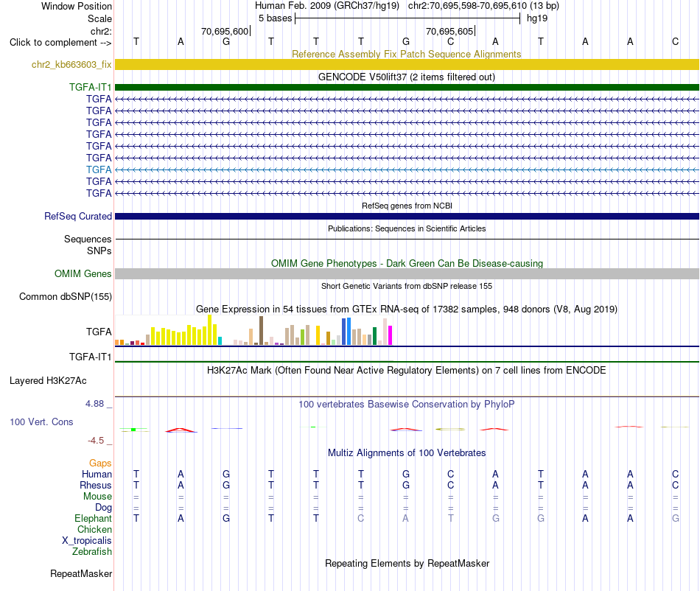Click the tallest yellow bar in GTEx chart
The image size is (700, 591).
(x=210, y=330)
